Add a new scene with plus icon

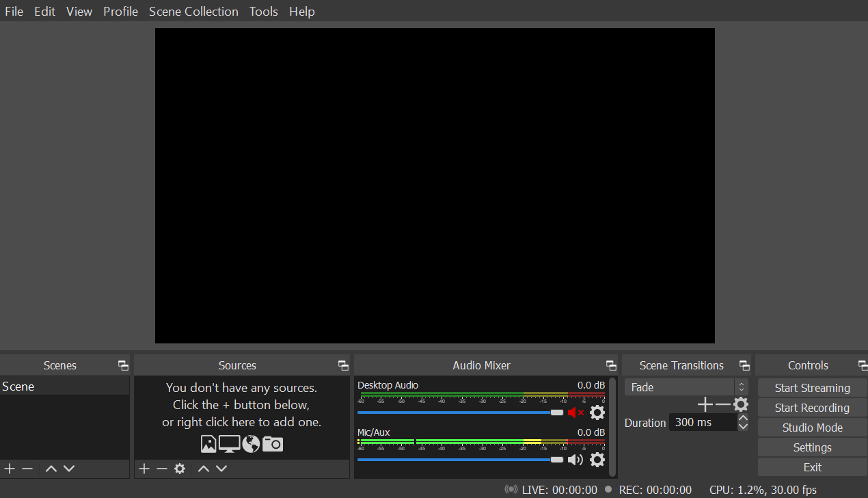tap(10, 469)
